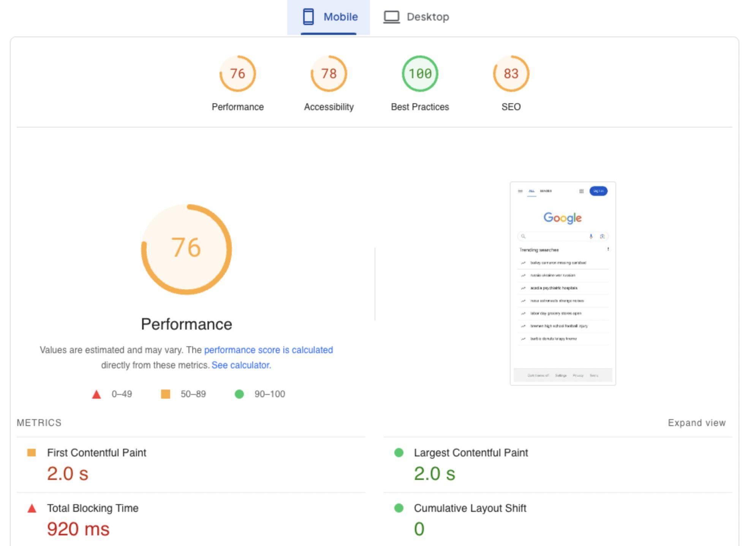Select the Mobile tab

coord(329,17)
